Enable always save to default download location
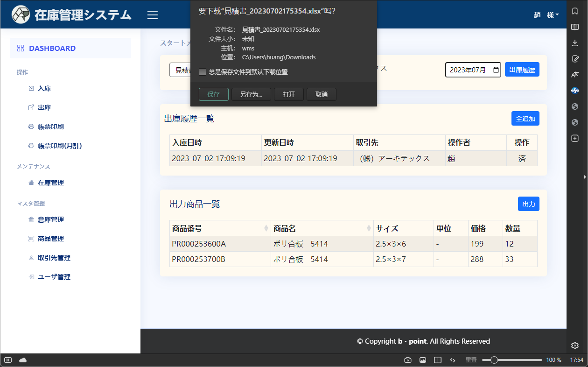This screenshot has width=588, height=367. (203, 72)
